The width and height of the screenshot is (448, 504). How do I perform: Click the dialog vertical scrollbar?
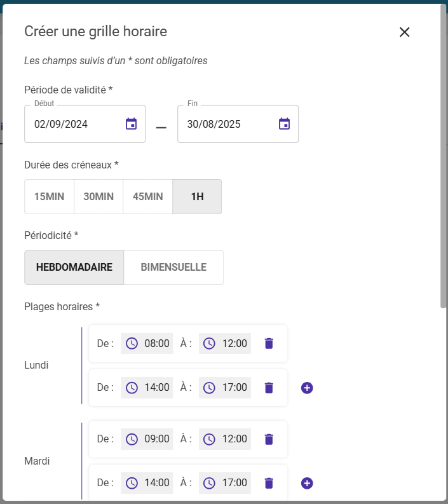pos(443,159)
